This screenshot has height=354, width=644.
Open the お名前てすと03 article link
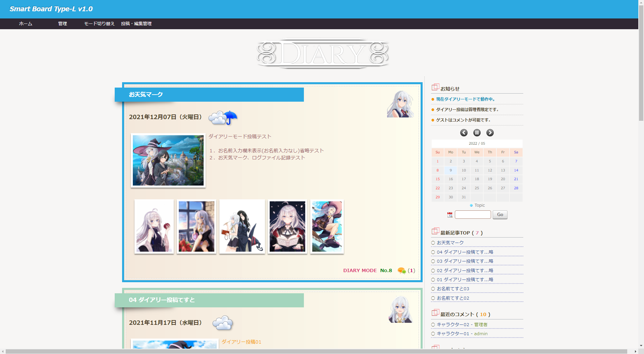coord(453,289)
